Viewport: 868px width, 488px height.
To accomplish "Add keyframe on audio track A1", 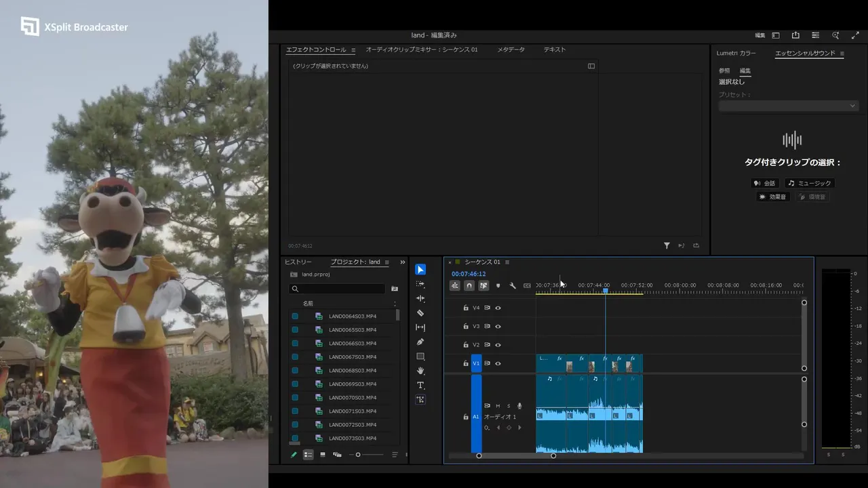I will click(509, 428).
